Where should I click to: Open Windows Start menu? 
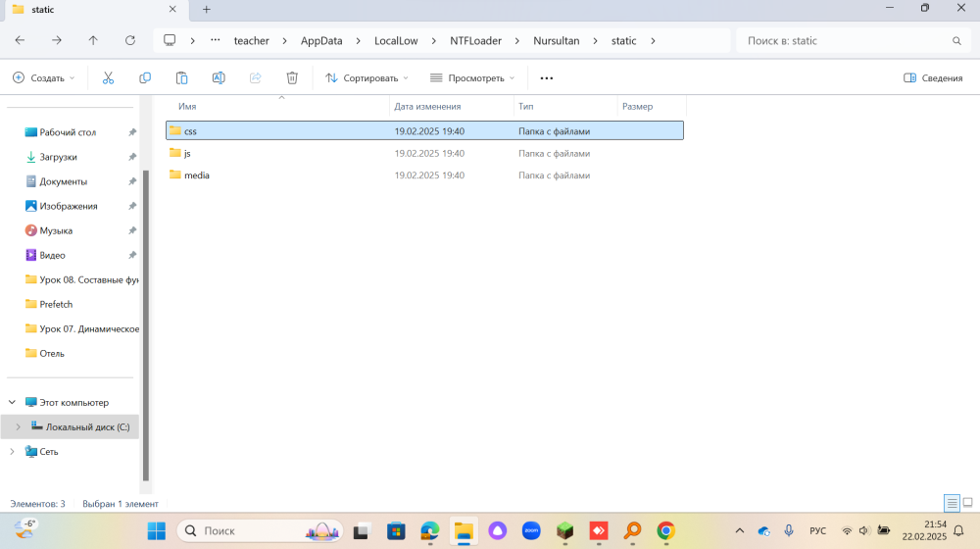tap(156, 531)
